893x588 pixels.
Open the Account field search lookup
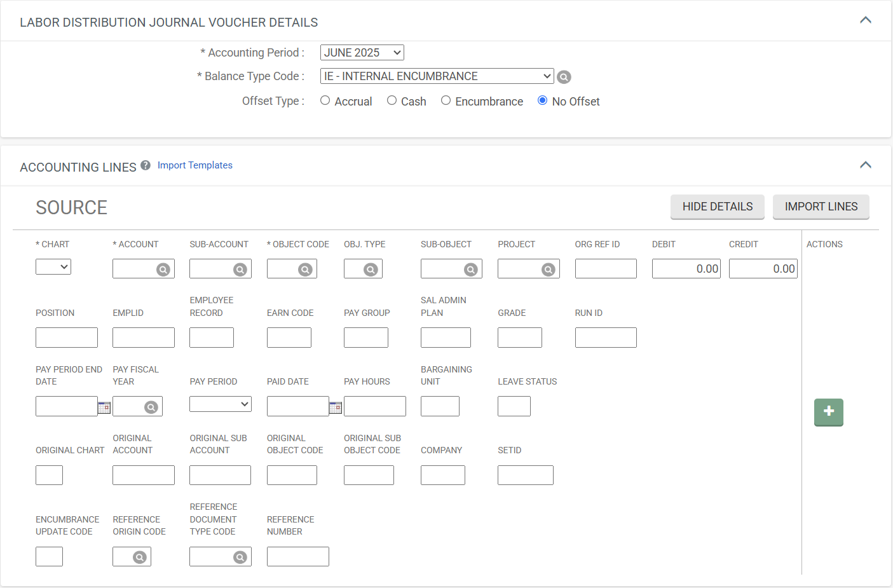(163, 270)
